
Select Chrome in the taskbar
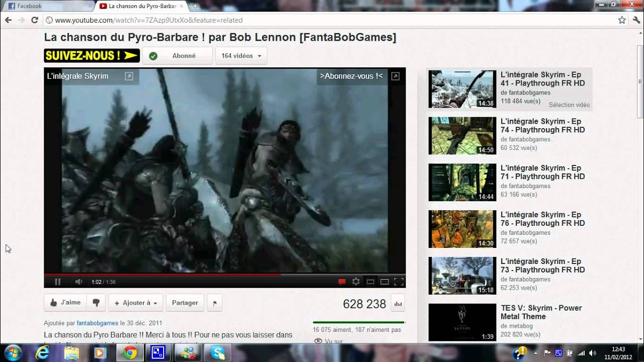130,353
